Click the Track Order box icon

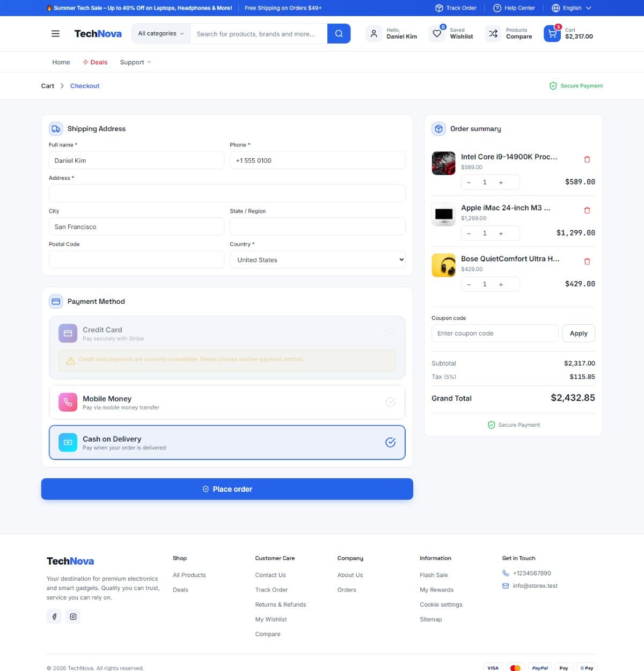click(439, 8)
